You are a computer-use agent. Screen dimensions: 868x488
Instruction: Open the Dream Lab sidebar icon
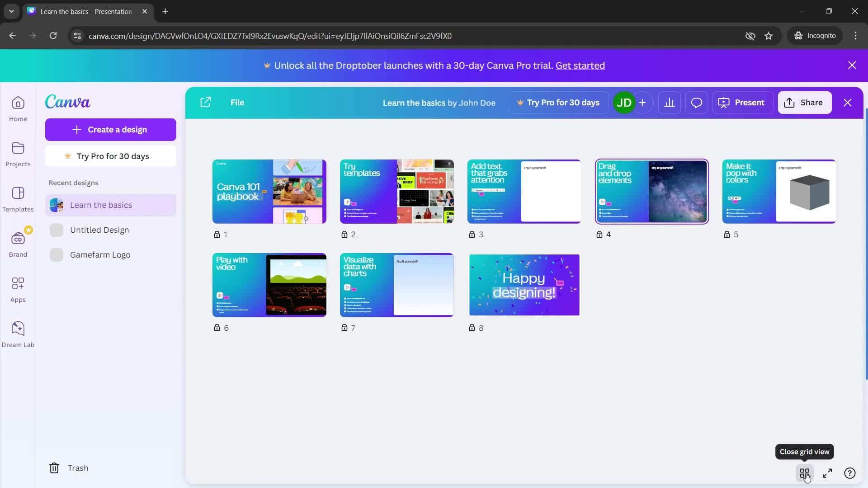(18, 335)
